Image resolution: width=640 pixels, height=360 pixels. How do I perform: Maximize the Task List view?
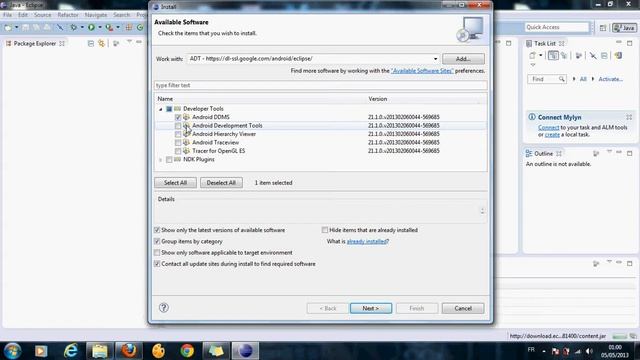[629, 43]
